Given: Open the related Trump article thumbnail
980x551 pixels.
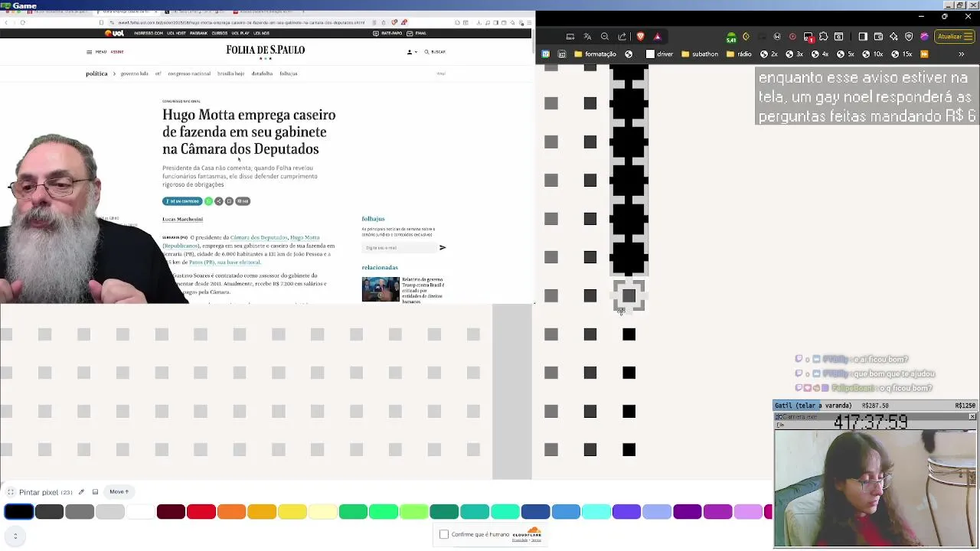Looking at the screenshot, I should [381, 289].
